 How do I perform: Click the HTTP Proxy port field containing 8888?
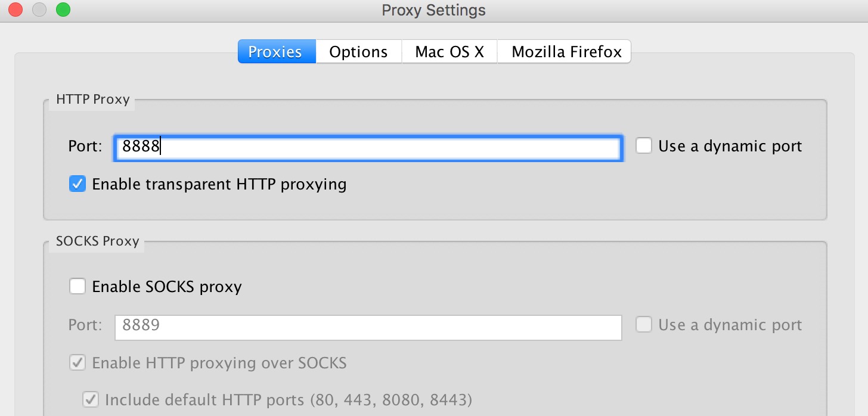point(368,147)
